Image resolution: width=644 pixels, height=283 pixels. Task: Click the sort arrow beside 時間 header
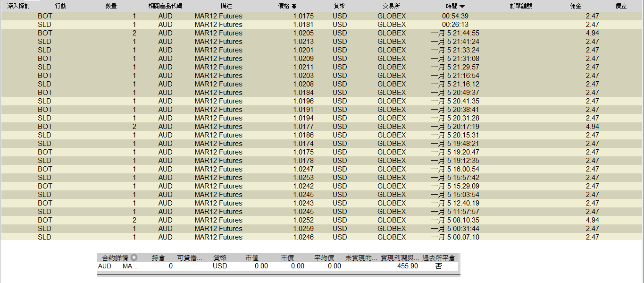(462, 7)
